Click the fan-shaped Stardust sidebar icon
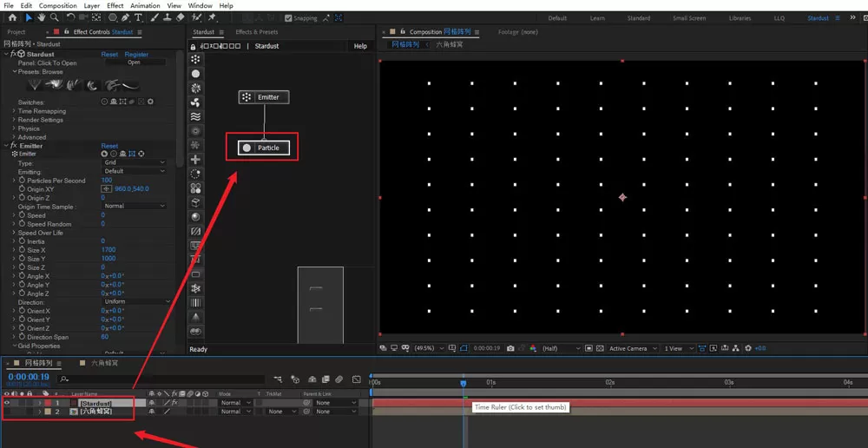The width and height of the screenshot is (868, 448). [195, 102]
